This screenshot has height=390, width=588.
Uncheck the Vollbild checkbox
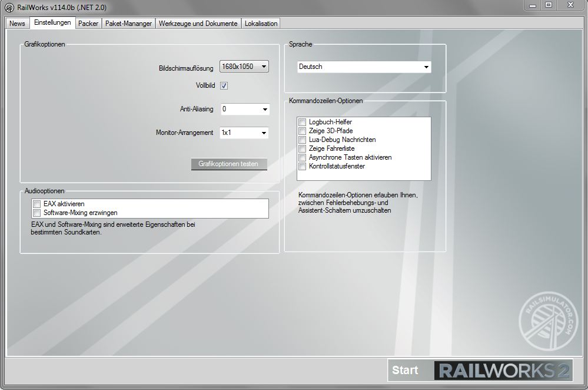pos(224,85)
